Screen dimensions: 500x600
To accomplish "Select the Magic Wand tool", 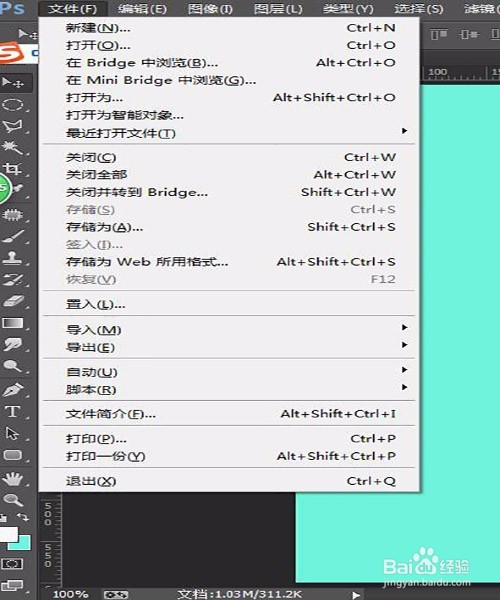I will pos(13,147).
